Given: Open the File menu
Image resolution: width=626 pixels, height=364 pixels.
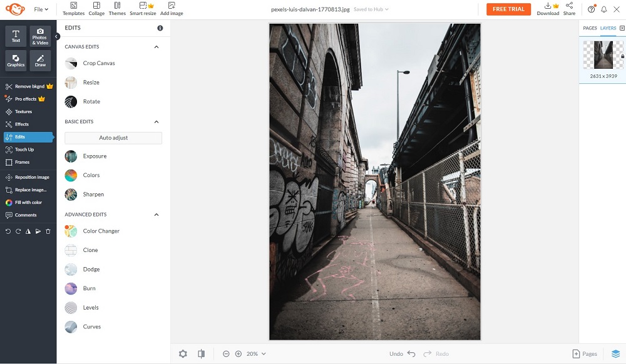Looking at the screenshot, I should 41,9.
